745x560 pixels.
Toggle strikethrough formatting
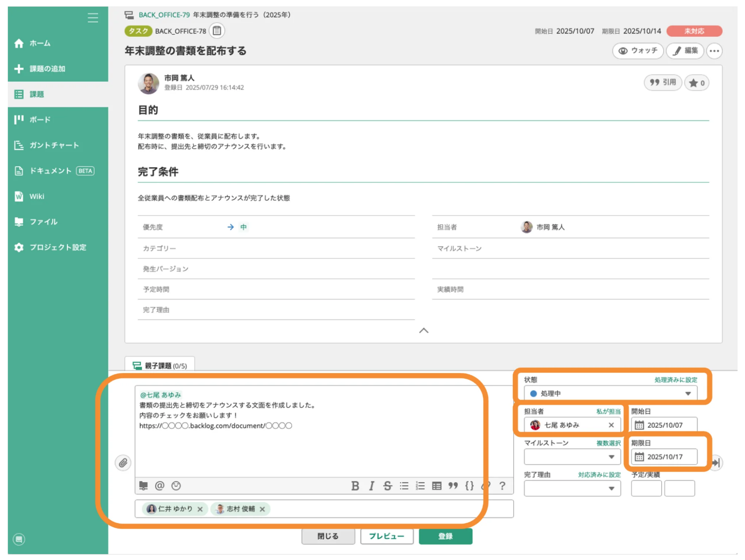tap(388, 486)
